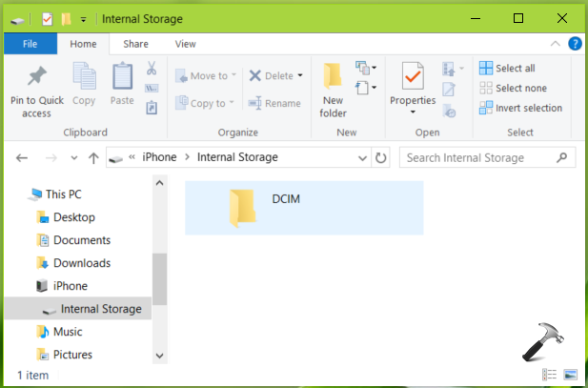The image size is (588, 388).
Task: Click the breadcrumb overflow chevrons
Action: [132, 157]
